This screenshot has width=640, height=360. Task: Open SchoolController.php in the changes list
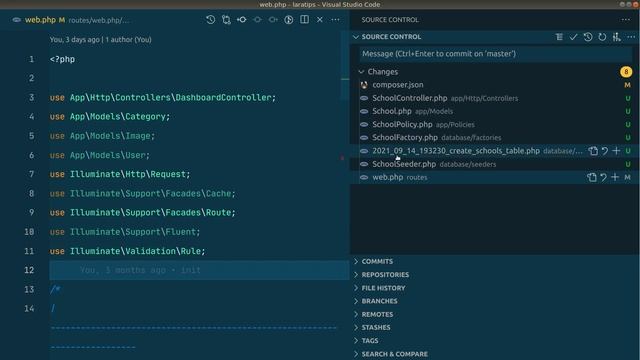point(410,98)
